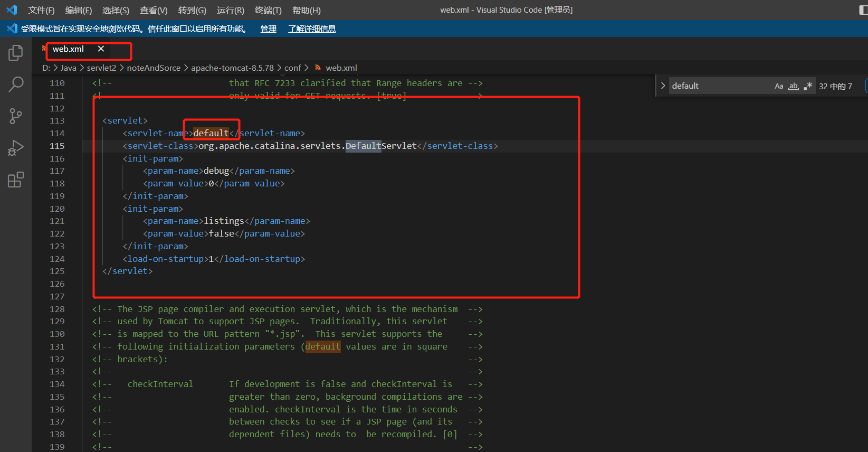Open the Search view in activity bar

pos(16,84)
